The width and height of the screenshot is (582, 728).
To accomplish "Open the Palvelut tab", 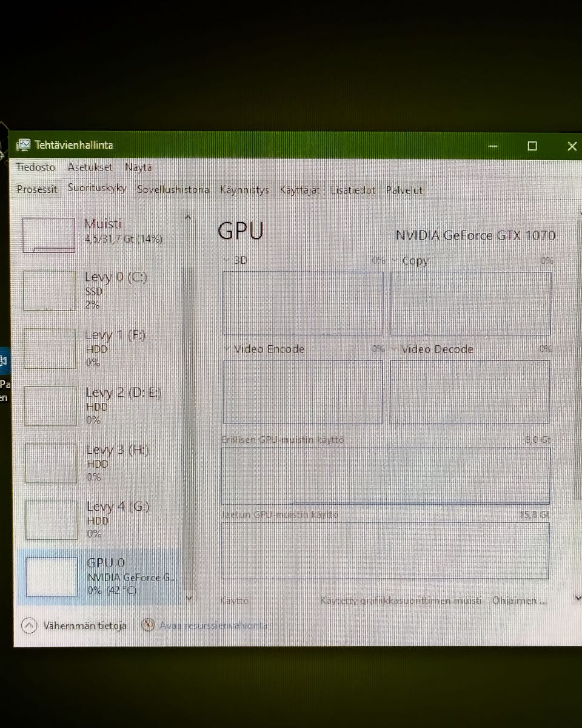I will (x=404, y=190).
